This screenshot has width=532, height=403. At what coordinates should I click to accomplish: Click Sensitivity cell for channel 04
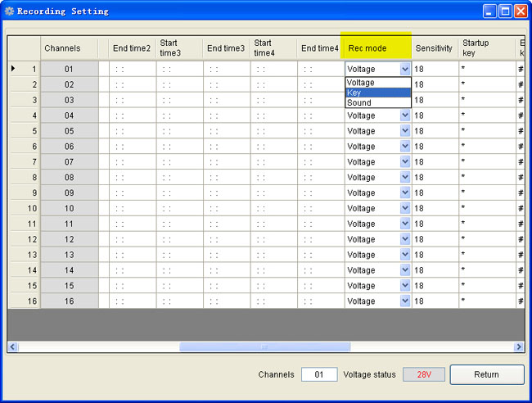tap(434, 115)
